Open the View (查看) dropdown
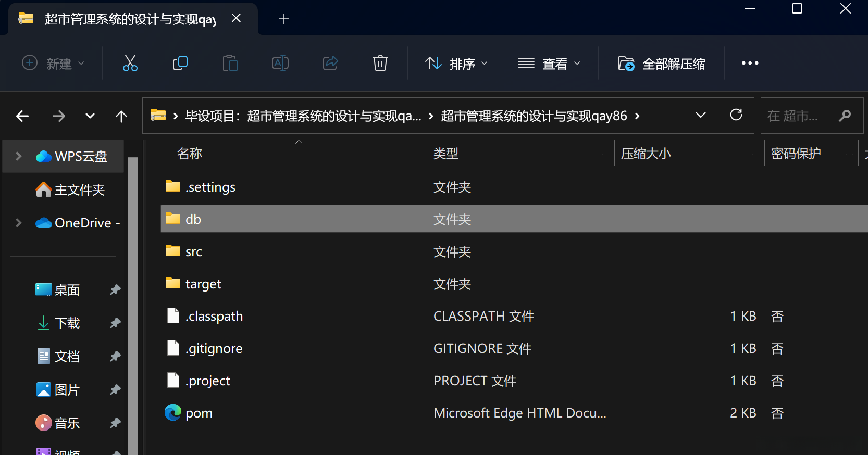Screen dimensions: 868x455 [x=549, y=64]
